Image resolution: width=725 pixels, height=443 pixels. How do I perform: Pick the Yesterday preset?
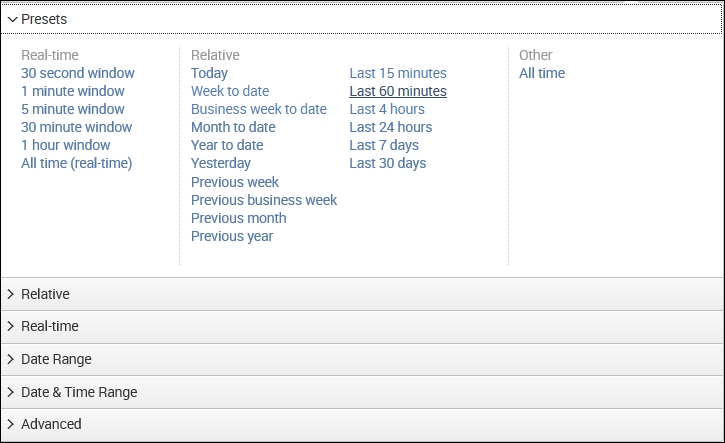(221, 163)
